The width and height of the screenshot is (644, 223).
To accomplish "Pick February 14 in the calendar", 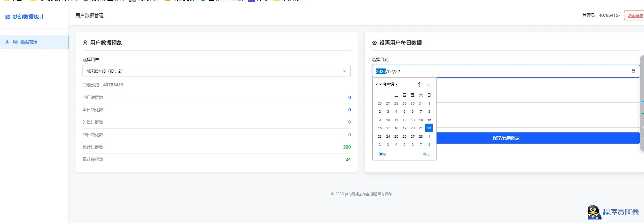I will [421, 120].
